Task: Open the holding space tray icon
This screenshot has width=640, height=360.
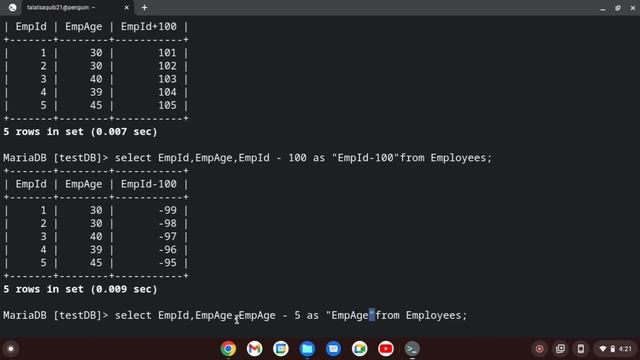Action: (560, 349)
